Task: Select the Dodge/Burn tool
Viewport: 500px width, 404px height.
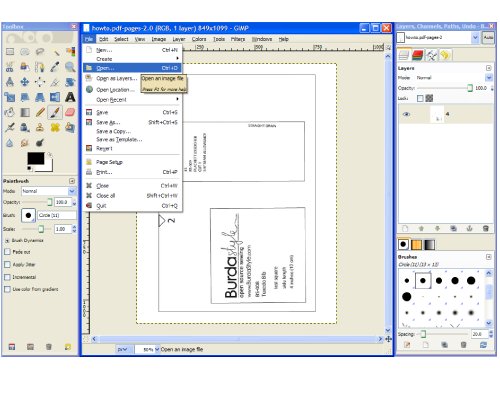Action: pos(40,143)
